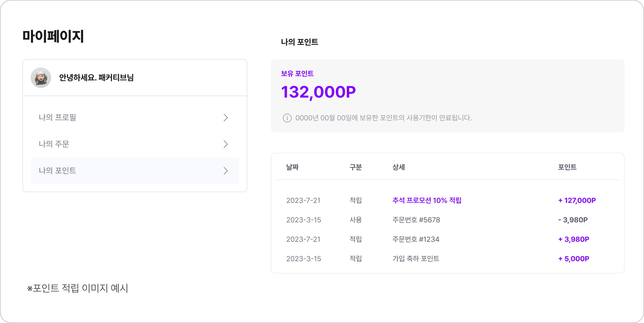
Task: Open order detail 주문번호 #1234
Action: pos(416,239)
